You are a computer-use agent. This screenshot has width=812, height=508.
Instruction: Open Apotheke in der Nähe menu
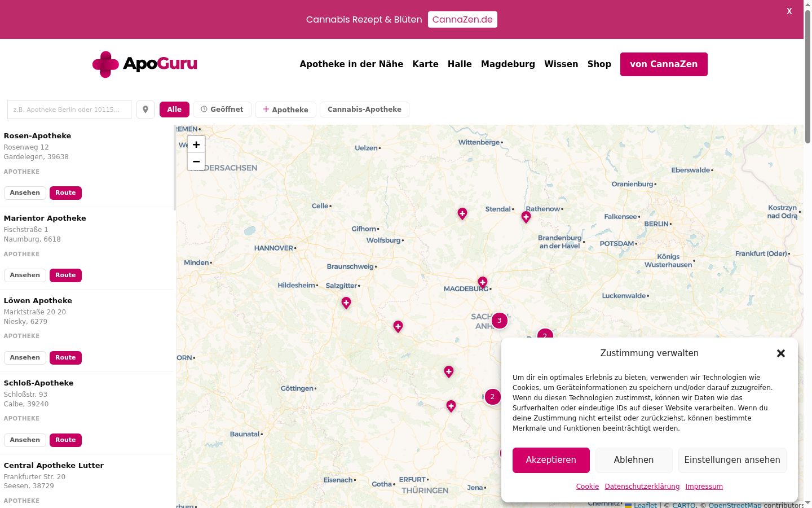[351, 64]
